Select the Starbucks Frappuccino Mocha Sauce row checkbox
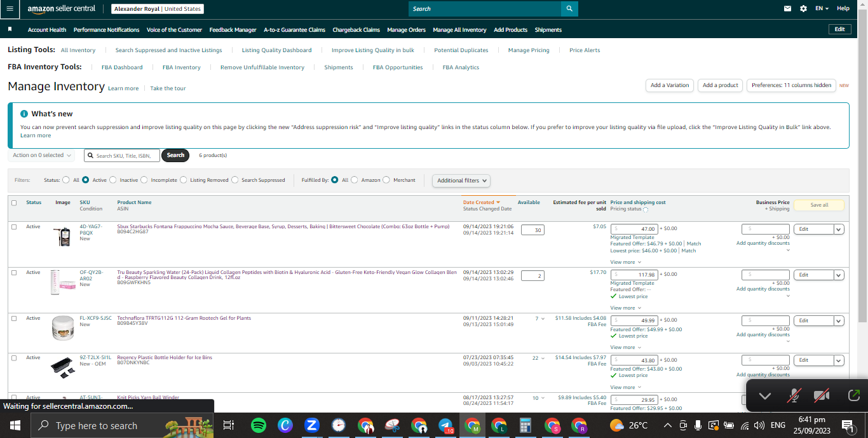The image size is (868, 438). [14, 227]
